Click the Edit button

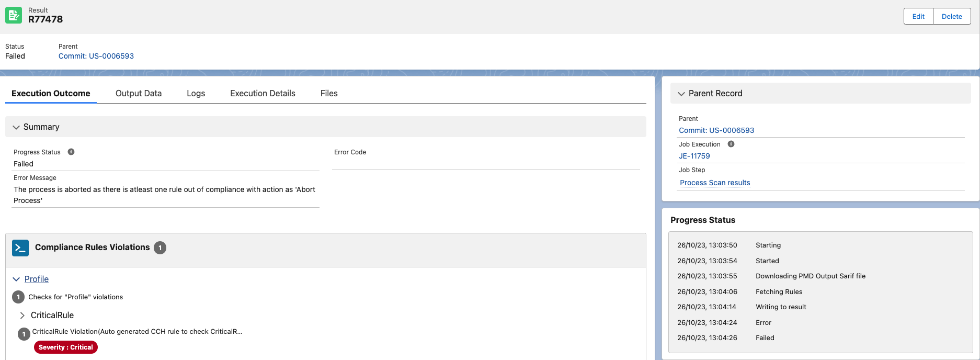918,16
